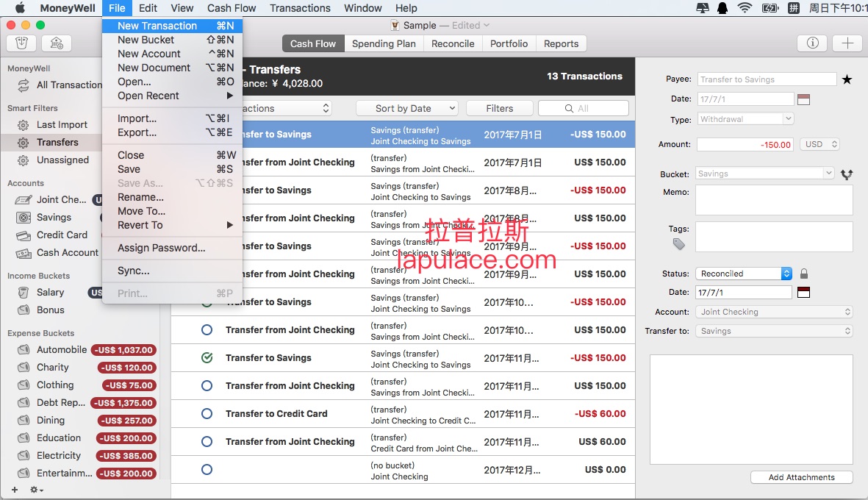
Task: Toggle status circle for October Transfer from Joint Checking
Action: [207, 330]
